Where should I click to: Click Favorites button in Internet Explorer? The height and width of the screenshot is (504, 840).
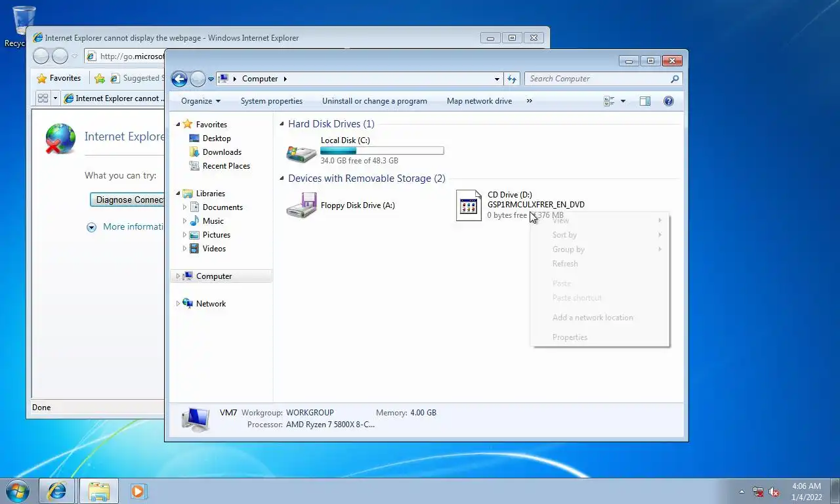[x=59, y=78]
